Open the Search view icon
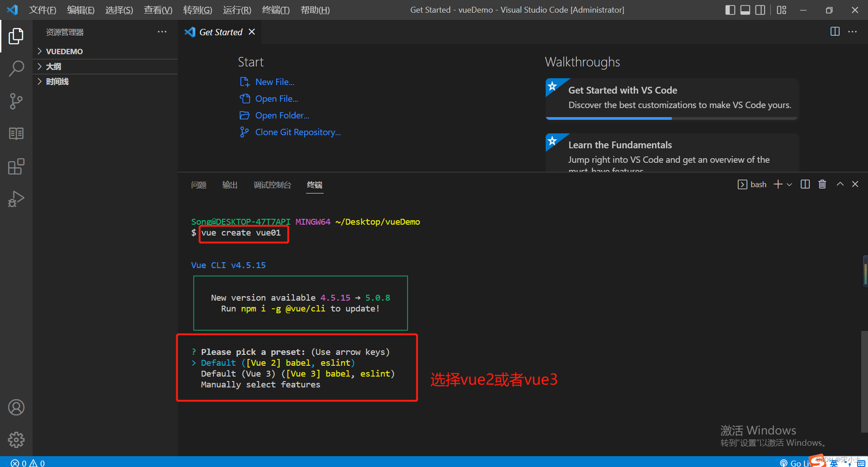 point(16,69)
